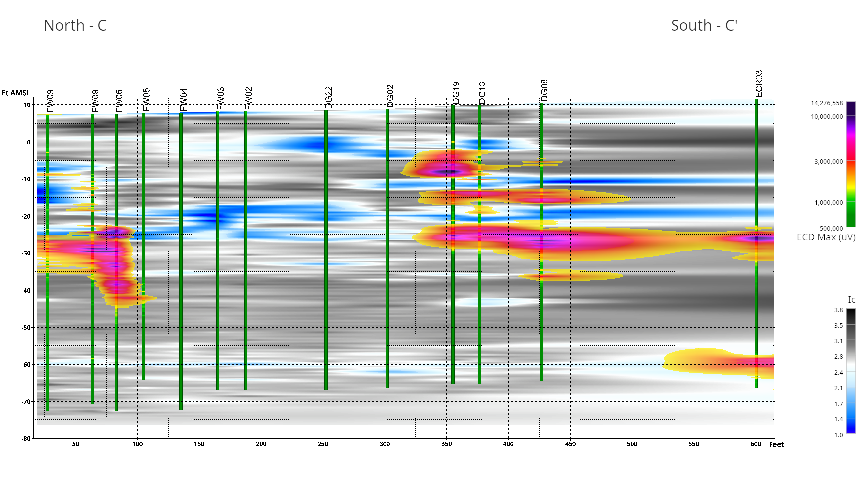Click the 400 distance axis tick
The height and width of the screenshot is (501, 868).
508,444
